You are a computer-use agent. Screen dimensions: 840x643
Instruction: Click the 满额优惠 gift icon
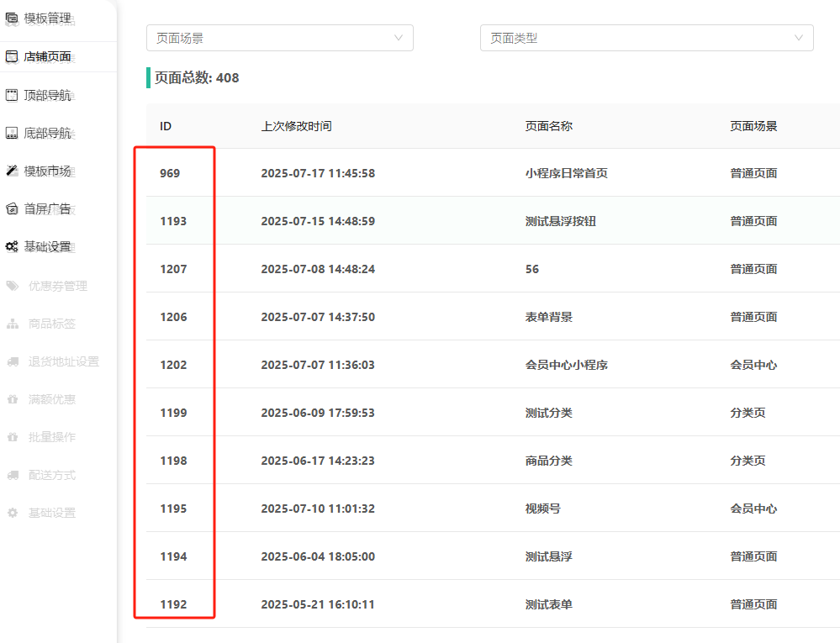[13, 399]
